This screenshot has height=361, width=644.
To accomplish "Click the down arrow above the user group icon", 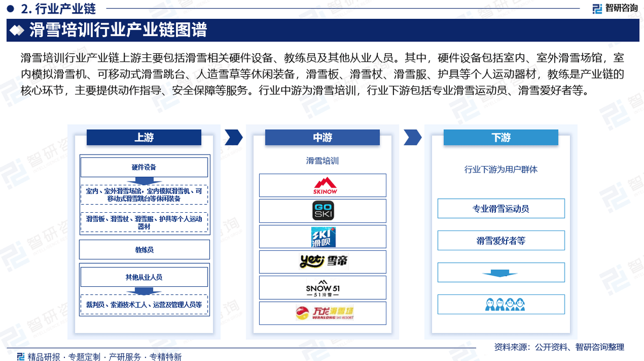I will pos(500,272).
